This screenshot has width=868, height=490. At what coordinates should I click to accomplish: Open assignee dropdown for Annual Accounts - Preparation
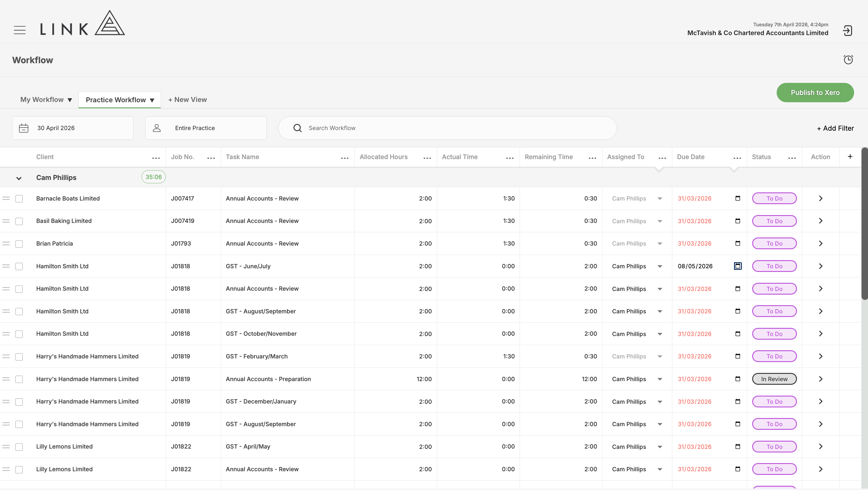click(x=660, y=379)
